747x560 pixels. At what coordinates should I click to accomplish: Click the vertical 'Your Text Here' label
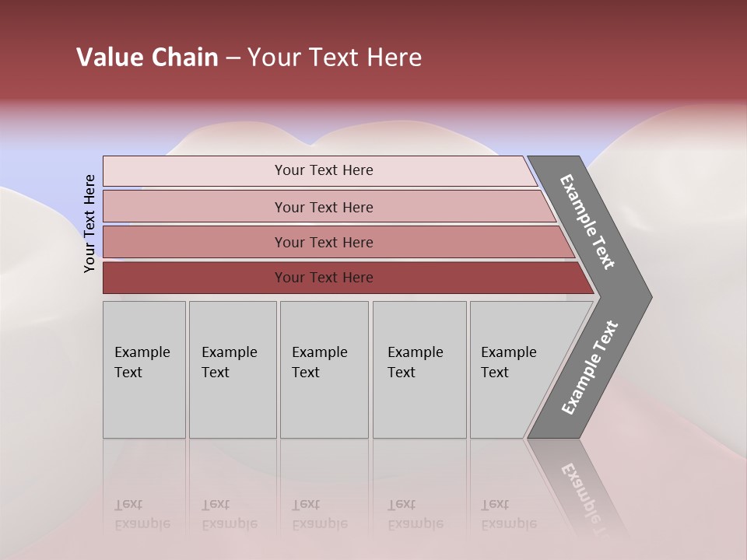(89, 224)
